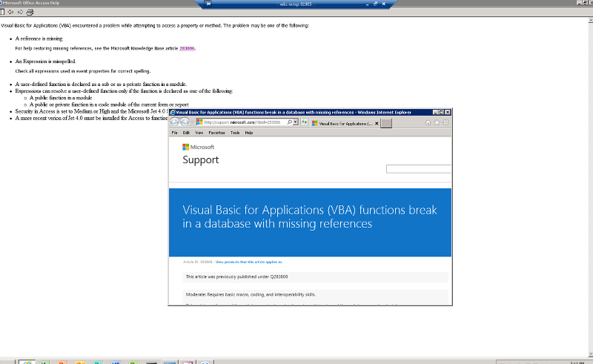
Task: Print the Access Help topic
Action: (30, 12)
